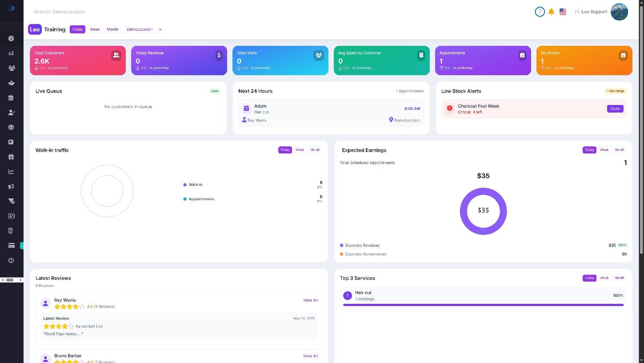Switch Walk-in traffic to Month

[315, 150]
